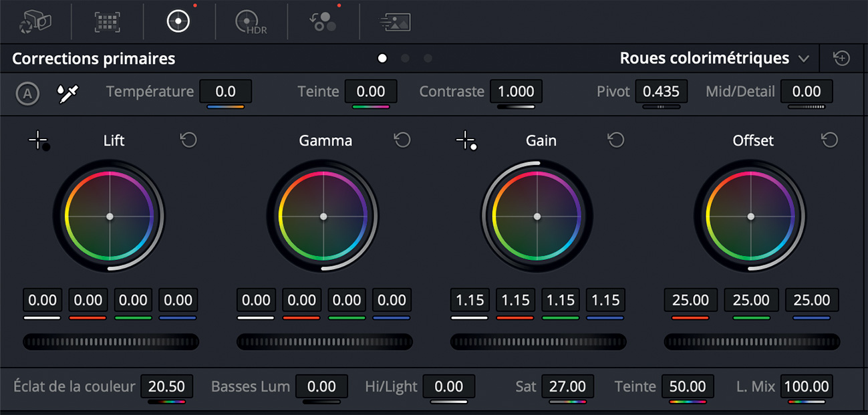Toggle the auto balance A button
The height and width of the screenshot is (415, 868).
click(27, 94)
